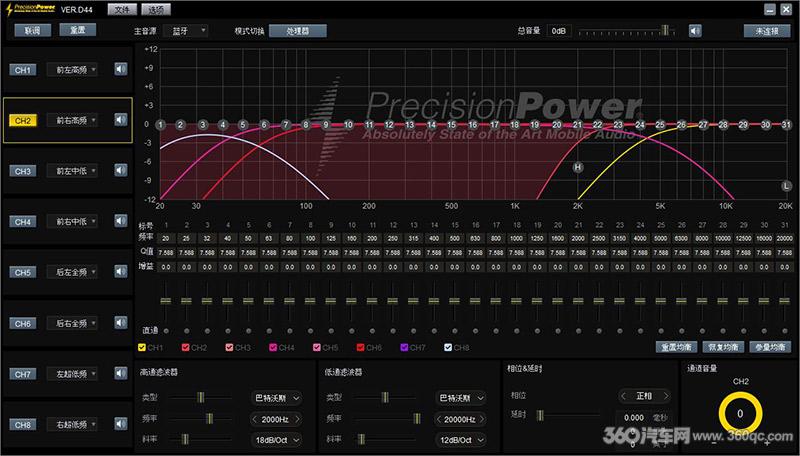Select the H high-pass marker on graph
Screen dimensions: 800x456
tap(578, 167)
